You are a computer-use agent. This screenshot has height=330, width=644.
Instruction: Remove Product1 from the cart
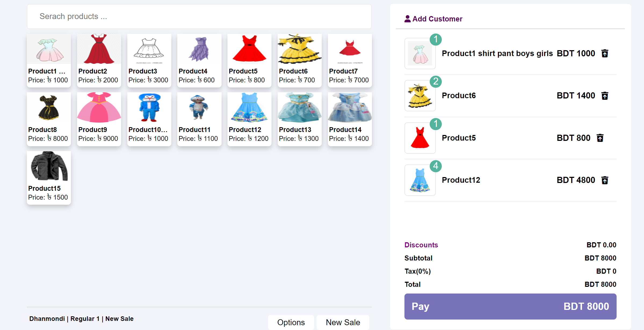pyautogui.click(x=605, y=53)
